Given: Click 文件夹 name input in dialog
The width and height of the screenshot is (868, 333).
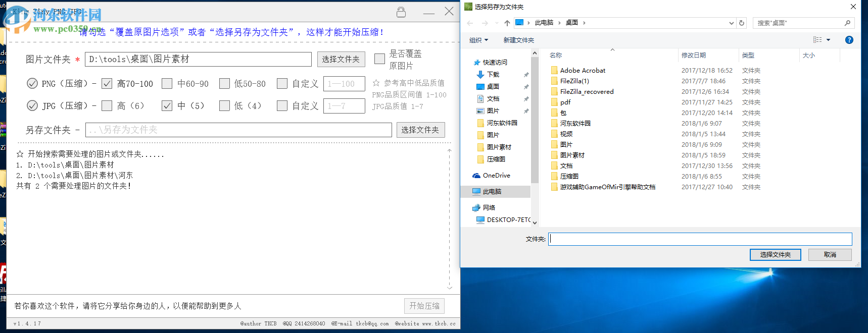Looking at the screenshot, I should pos(700,239).
